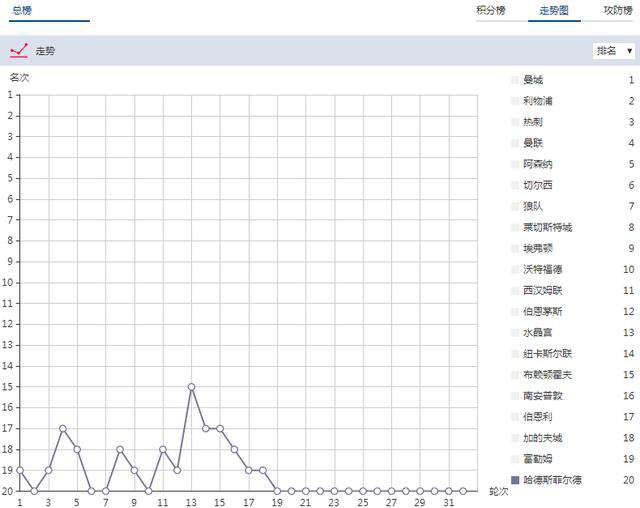Click the round 8 data point at rank 18
The height and width of the screenshot is (508, 640).
pos(120,449)
